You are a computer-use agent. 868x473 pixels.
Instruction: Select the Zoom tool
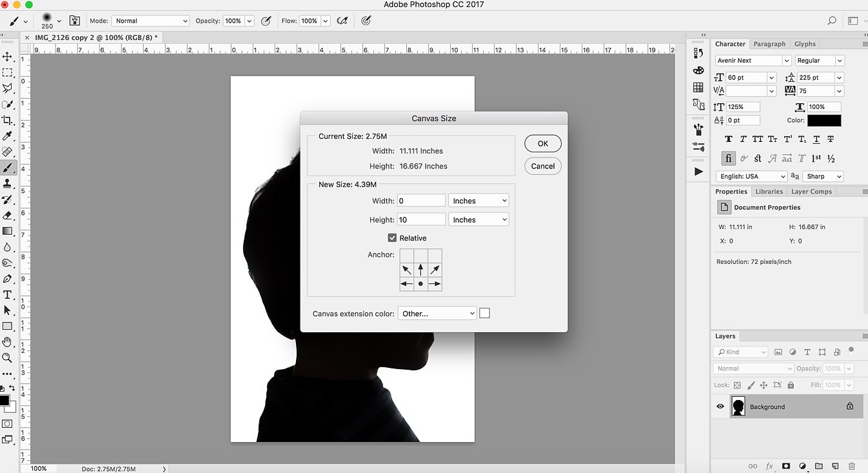tap(8, 357)
